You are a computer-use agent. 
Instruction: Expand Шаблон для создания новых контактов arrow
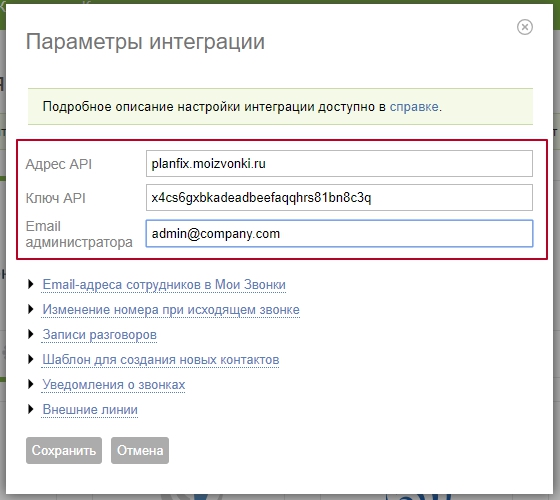[31, 359]
